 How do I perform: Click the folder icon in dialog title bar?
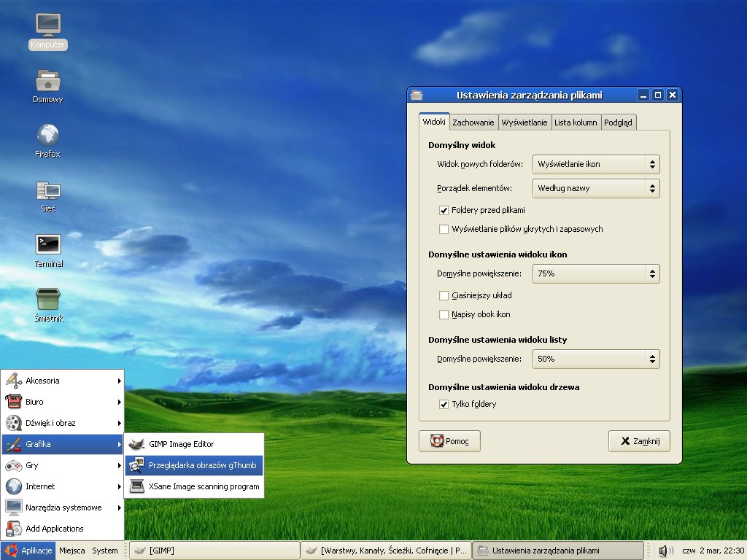[417, 95]
